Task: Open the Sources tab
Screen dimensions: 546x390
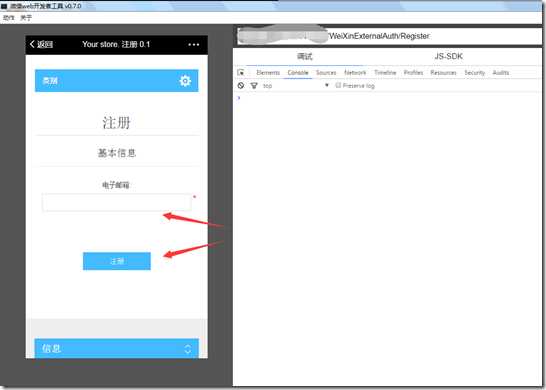Action: [x=326, y=72]
